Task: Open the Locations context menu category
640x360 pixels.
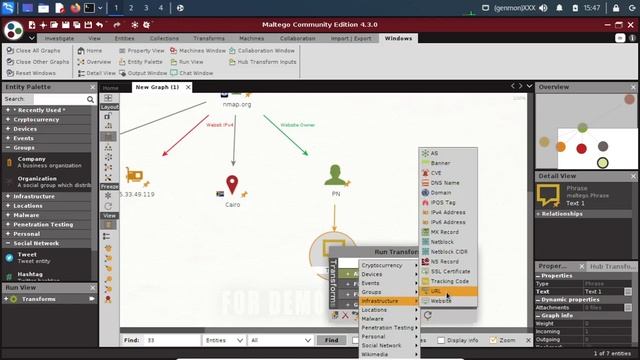Action: point(389,310)
